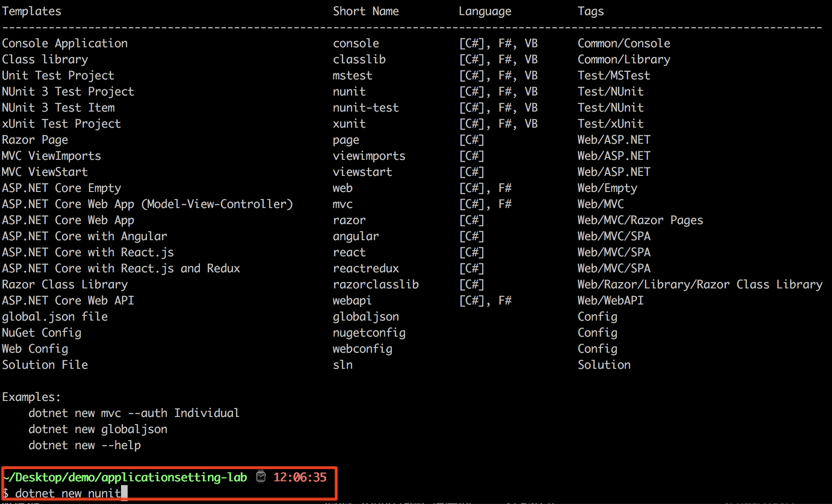Click the 'reactredux' short name
832x504 pixels.
[x=365, y=269]
